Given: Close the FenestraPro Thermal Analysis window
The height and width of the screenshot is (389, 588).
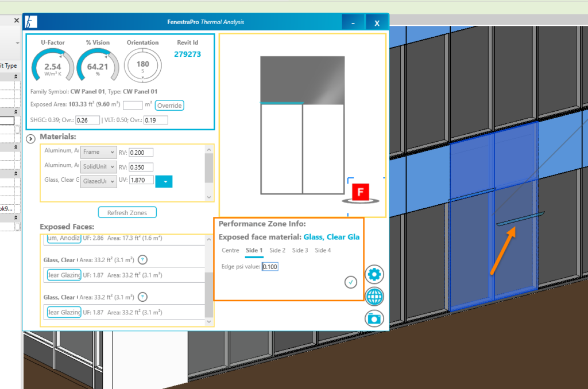Looking at the screenshot, I should point(377,22).
